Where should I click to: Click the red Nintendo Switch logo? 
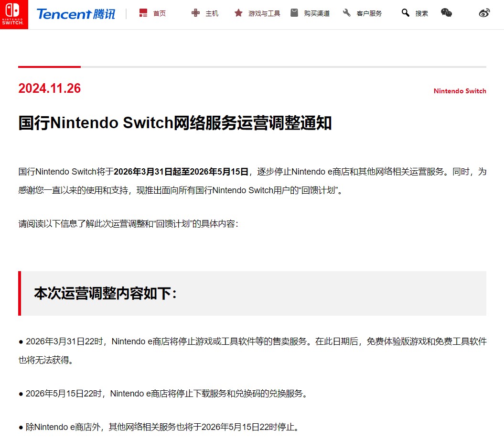pos(14,14)
